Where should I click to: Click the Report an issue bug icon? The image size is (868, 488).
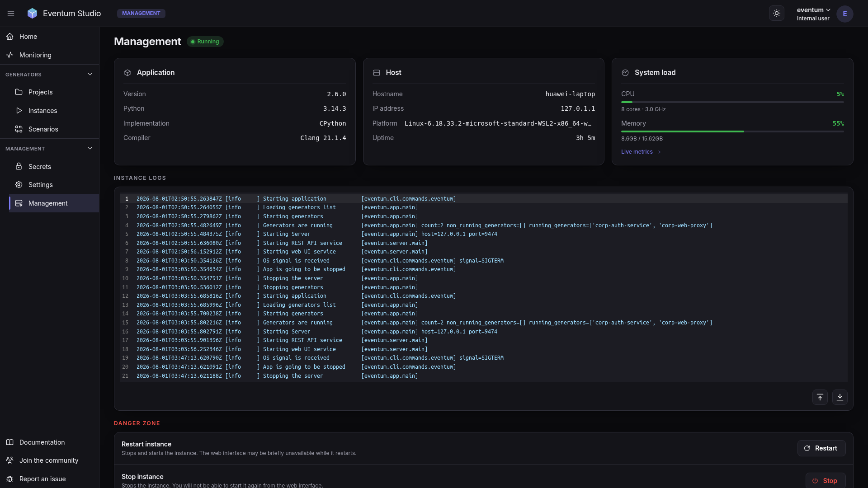point(10,479)
